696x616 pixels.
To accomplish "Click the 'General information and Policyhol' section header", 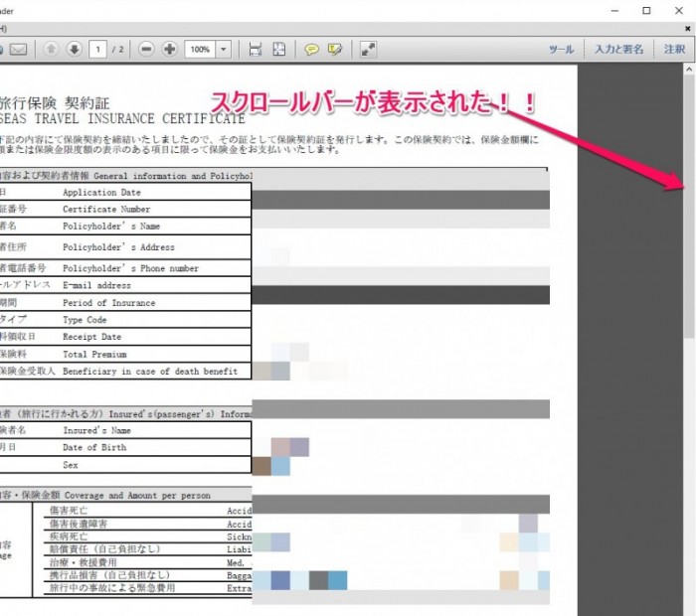I will point(173,176).
